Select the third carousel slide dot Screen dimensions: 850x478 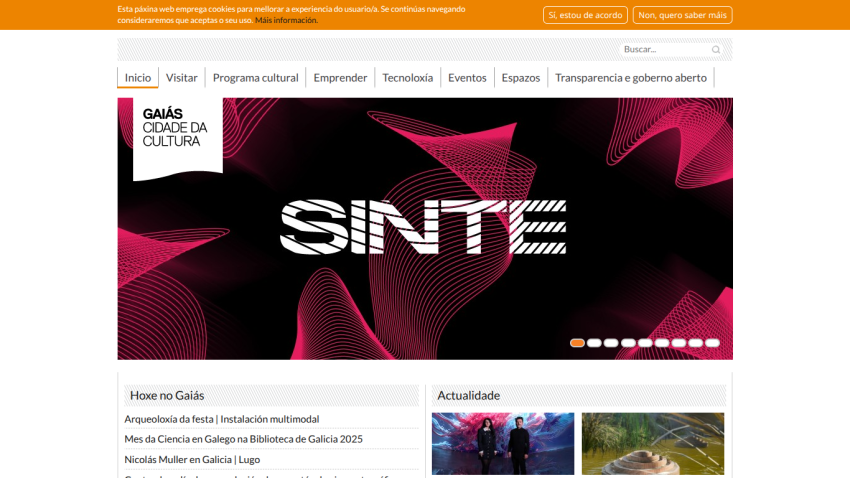(x=611, y=343)
